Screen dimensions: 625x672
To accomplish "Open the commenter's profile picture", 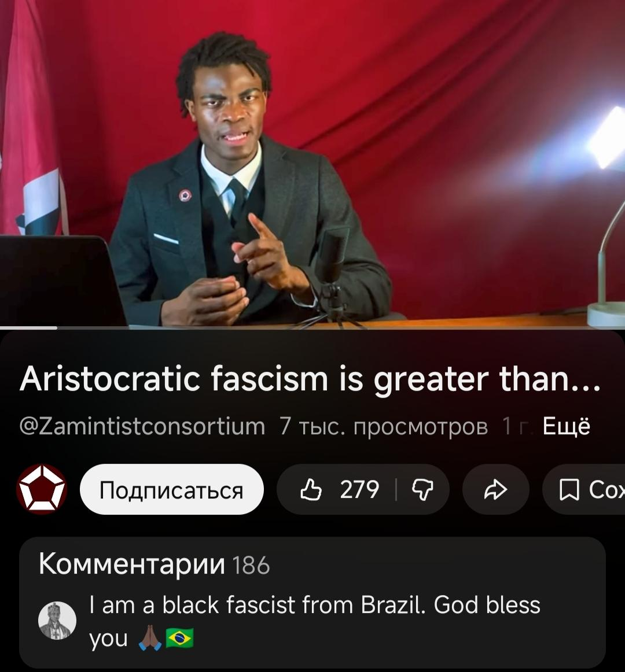I will coord(57,621).
